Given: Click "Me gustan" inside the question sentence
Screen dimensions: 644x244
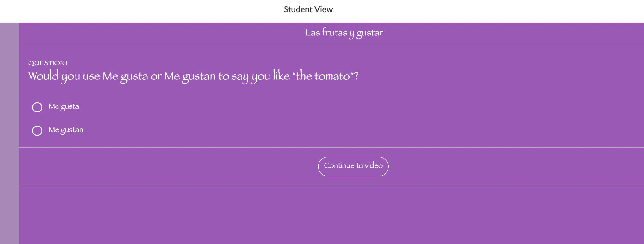Looking at the screenshot, I should coord(190,76).
